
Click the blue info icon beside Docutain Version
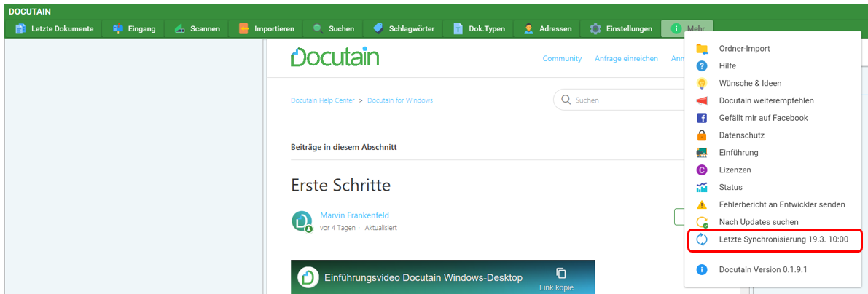coord(702,270)
